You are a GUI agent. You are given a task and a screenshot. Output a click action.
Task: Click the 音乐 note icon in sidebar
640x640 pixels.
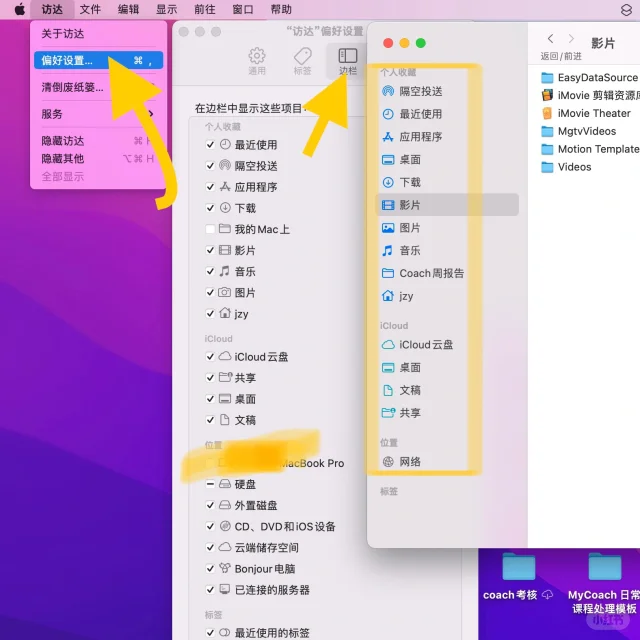388,250
